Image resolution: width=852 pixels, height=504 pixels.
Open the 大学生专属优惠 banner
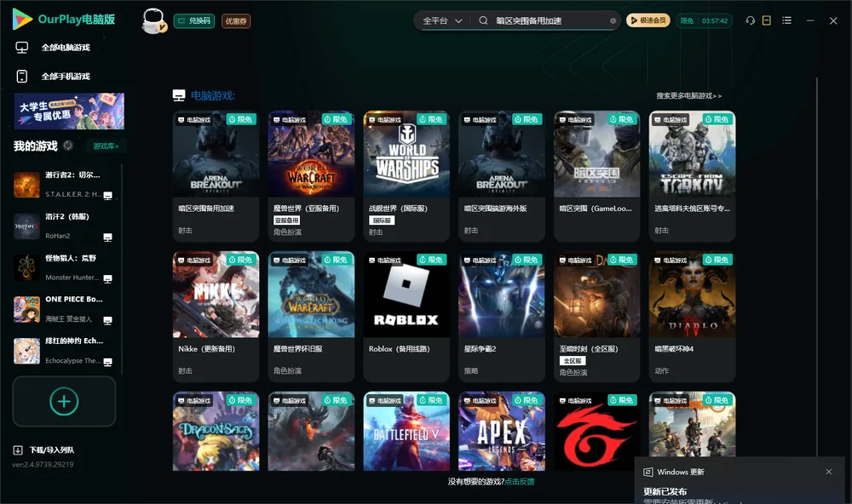(x=69, y=111)
